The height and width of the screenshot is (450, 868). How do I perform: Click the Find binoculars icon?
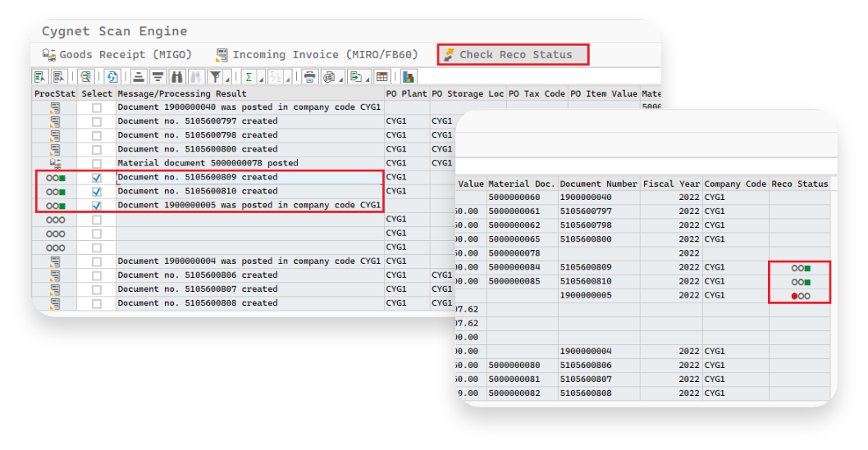pyautogui.click(x=177, y=77)
